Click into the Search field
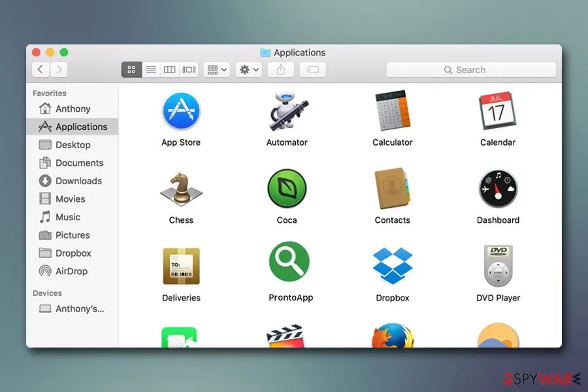Screen dimensions: 588x392 [471, 70]
